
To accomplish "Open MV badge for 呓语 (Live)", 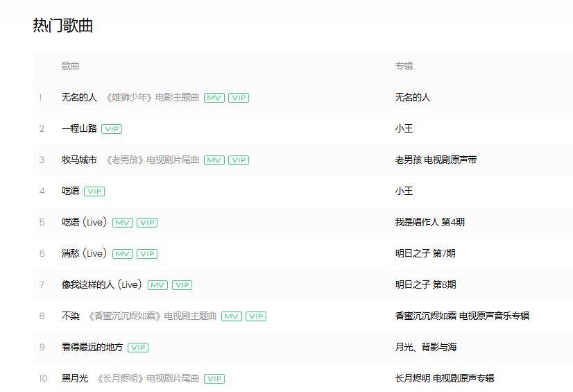I will 122,223.
